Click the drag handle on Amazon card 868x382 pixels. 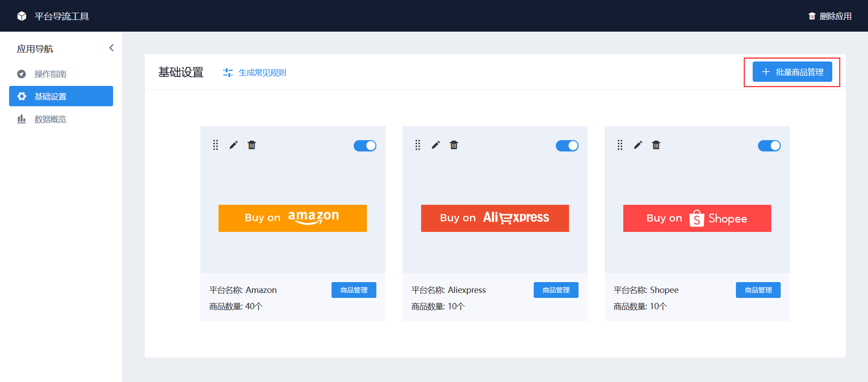coord(216,145)
